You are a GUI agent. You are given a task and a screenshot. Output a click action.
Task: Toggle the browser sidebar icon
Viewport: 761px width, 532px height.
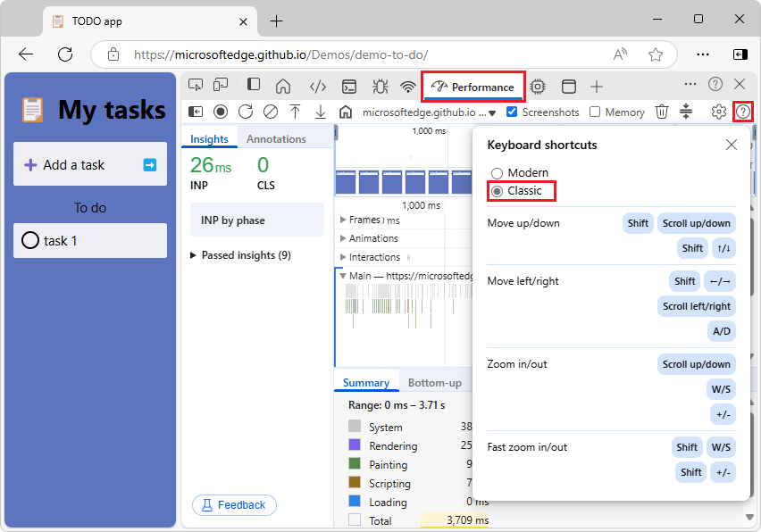[x=740, y=54]
